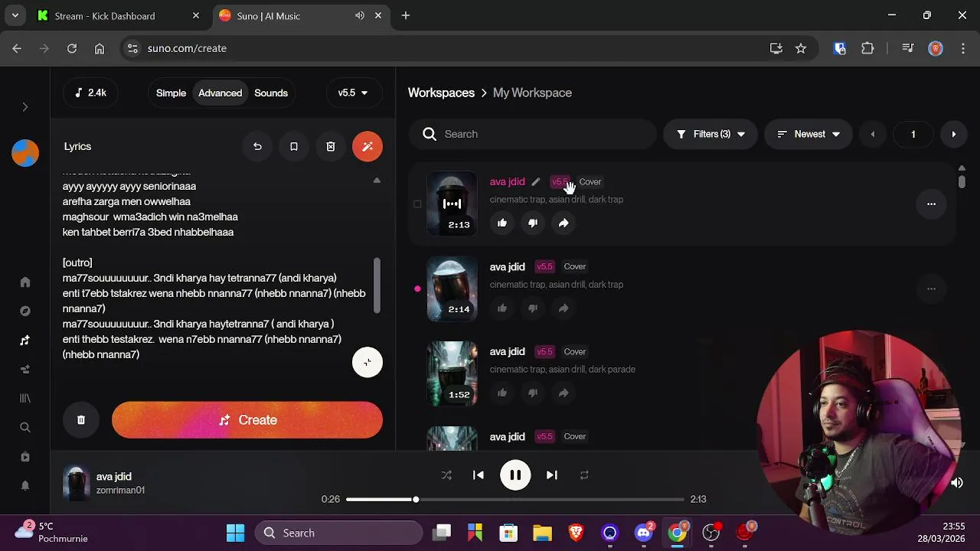Open the Home page in Suno sidebar
The image size is (980, 551).
pos(25,282)
